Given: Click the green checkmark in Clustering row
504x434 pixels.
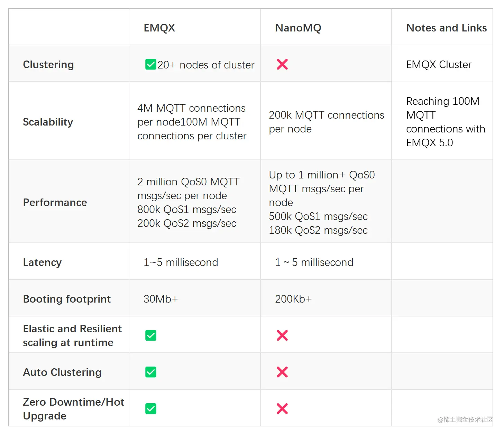Looking at the screenshot, I should (150, 64).
